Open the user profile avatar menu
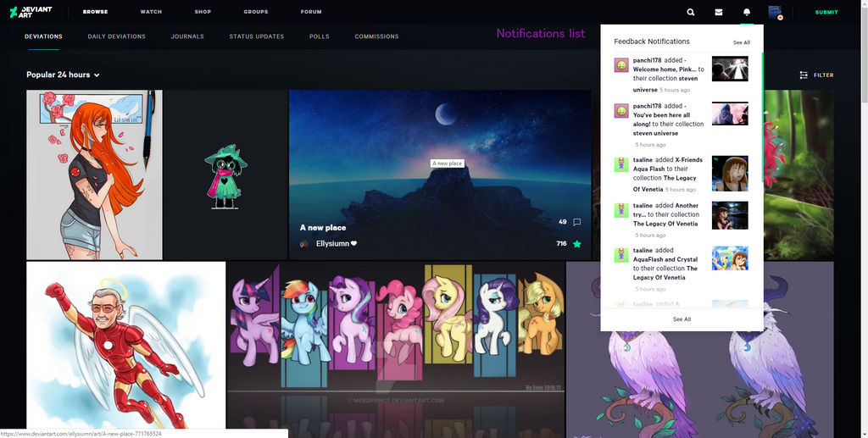Image resolution: width=868 pixels, height=438 pixels. point(775,12)
